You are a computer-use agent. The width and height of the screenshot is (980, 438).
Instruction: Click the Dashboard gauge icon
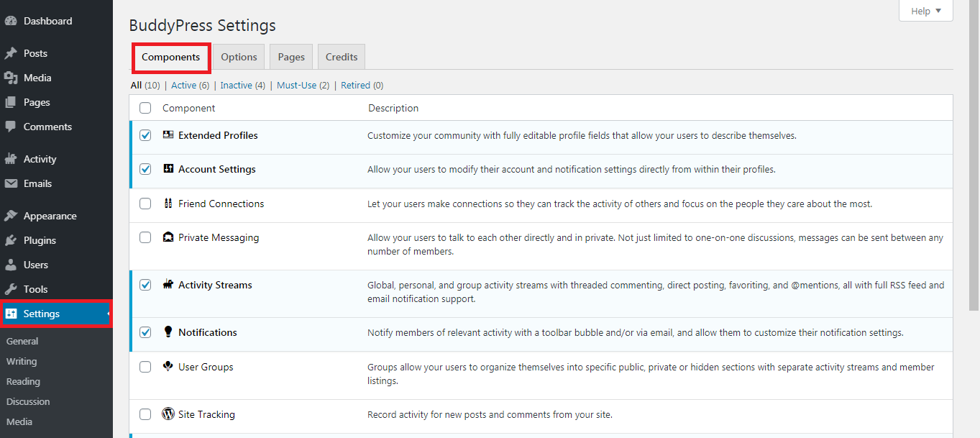pyautogui.click(x=11, y=22)
